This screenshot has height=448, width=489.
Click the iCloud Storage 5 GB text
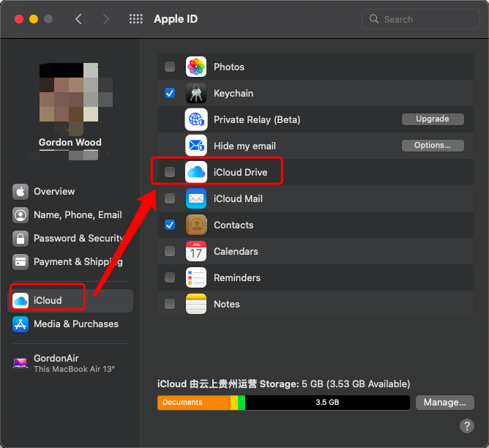pyautogui.click(x=283, y=384)
